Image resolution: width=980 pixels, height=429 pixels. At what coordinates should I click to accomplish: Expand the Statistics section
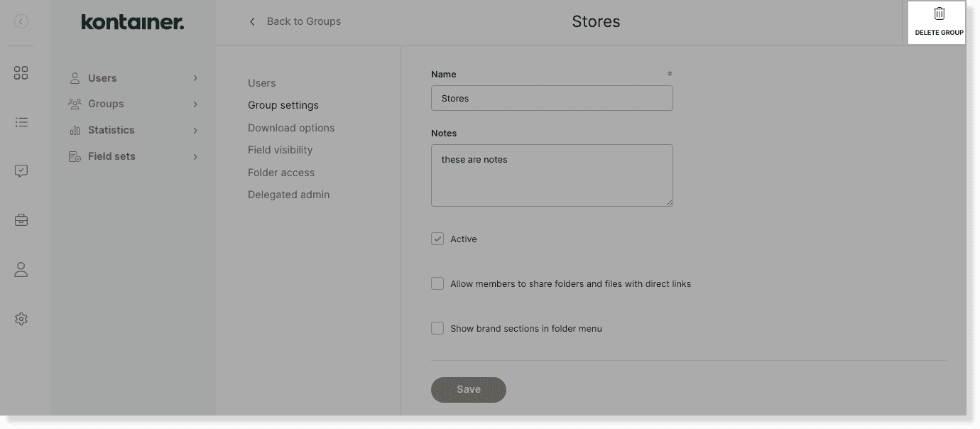click(195, 130)
